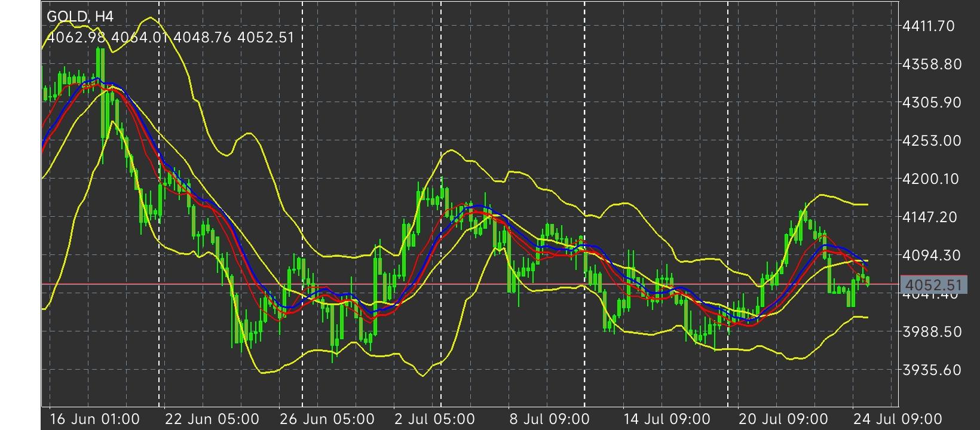
Task: Click the 20 Jul 09:00 time label
Action: 783,419
